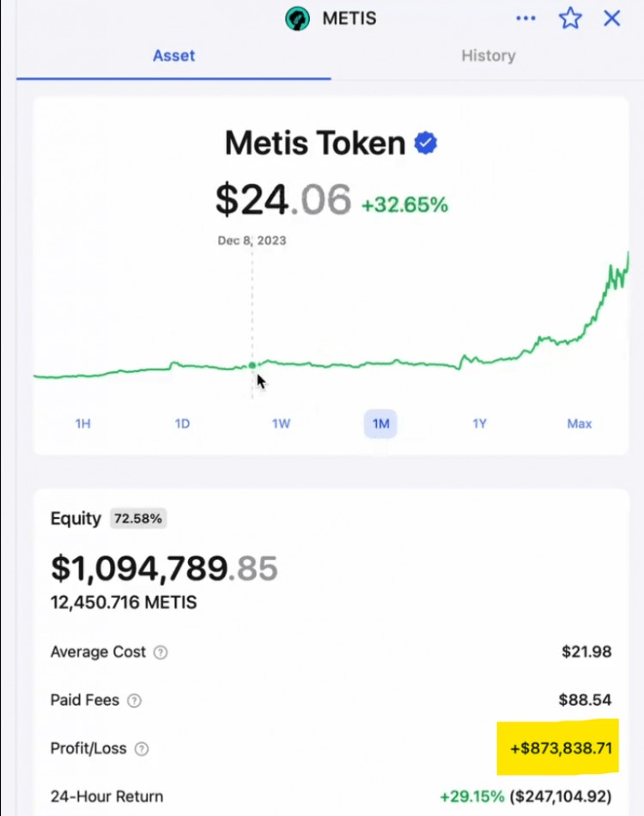
Task: Click the Equity 72.58% badge
Action: [x=137, y=518]
